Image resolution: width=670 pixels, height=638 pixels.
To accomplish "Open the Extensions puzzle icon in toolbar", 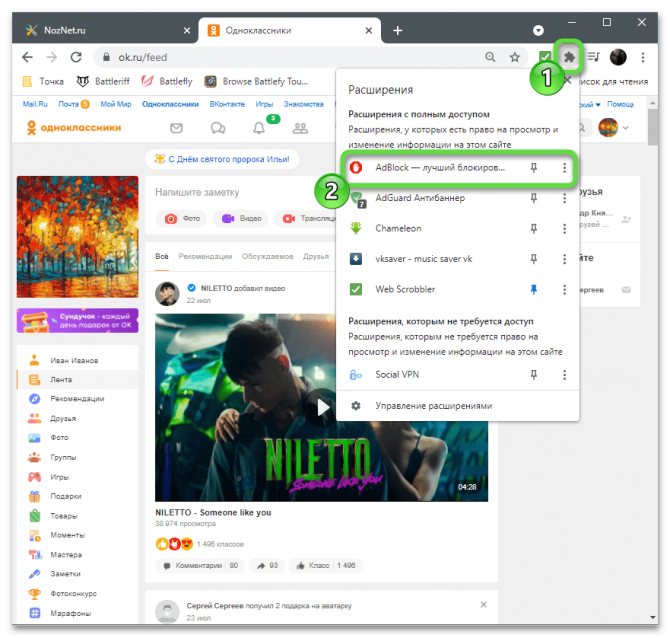I will coord(569,57).
